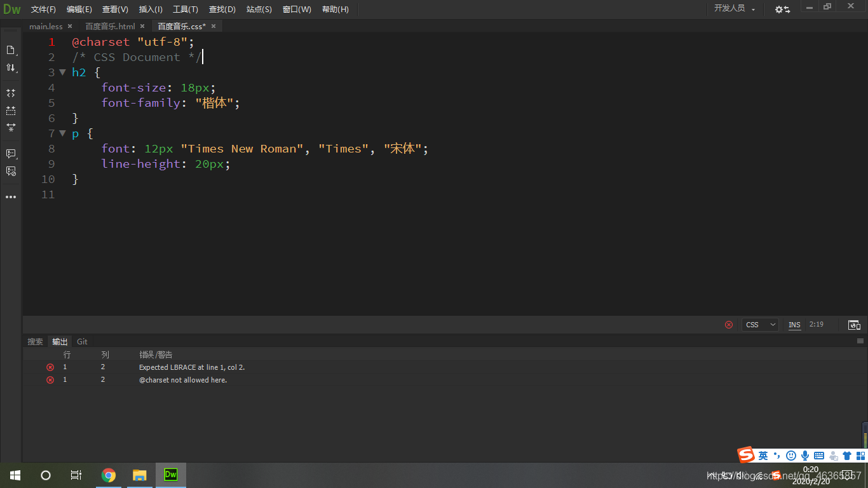Open the 帮助(H) menu
Image resolution: width=868 pixels, height=488 pixels.
coord(336,10)
